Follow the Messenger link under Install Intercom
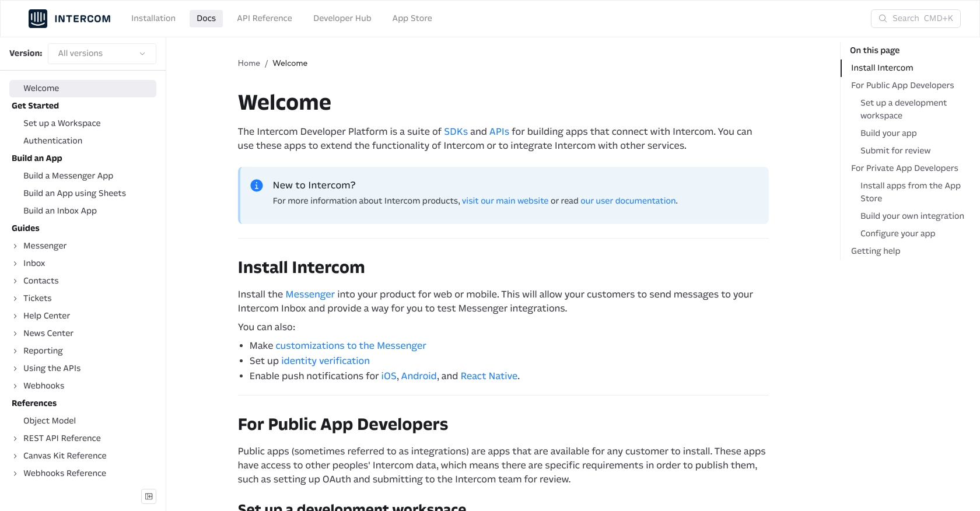Image resolution: width=980 pixels, height=511 pixels. click(x=310, y=295)
